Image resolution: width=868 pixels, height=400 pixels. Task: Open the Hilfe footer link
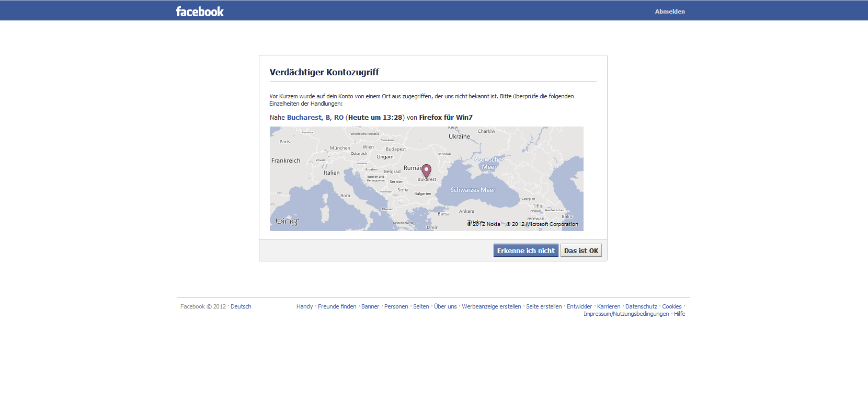[679, 314]
